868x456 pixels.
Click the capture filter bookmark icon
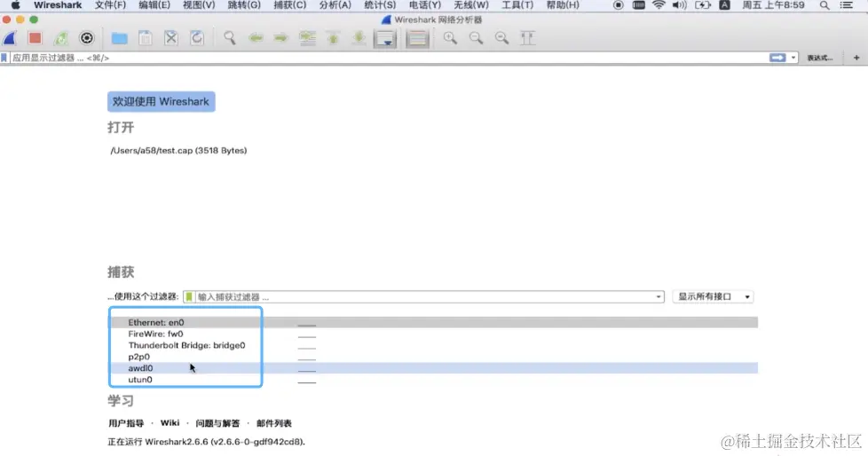click(x=189, y=297)
